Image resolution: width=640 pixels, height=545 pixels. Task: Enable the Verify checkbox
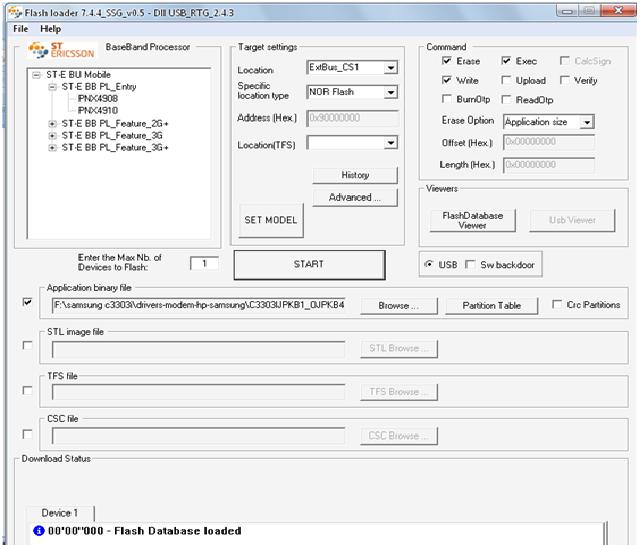[x=564, y=80]
